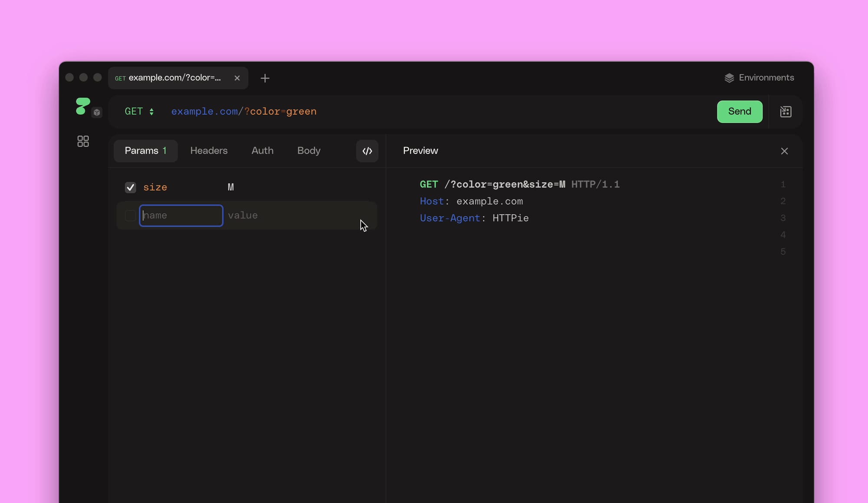The height and width of the screenshot is (503, 868).
Task: Select the Auth tab
Action: pos(262,151)
